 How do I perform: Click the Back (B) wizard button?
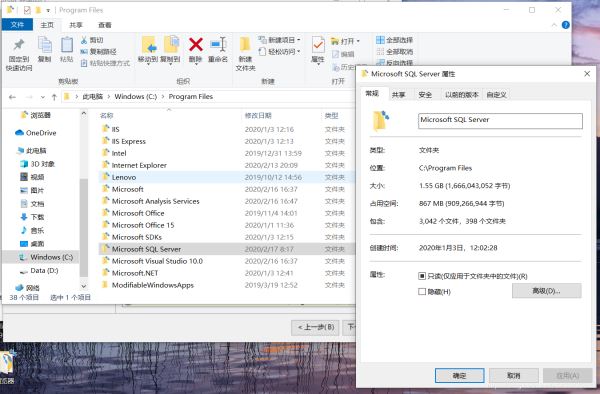[315, 327]
